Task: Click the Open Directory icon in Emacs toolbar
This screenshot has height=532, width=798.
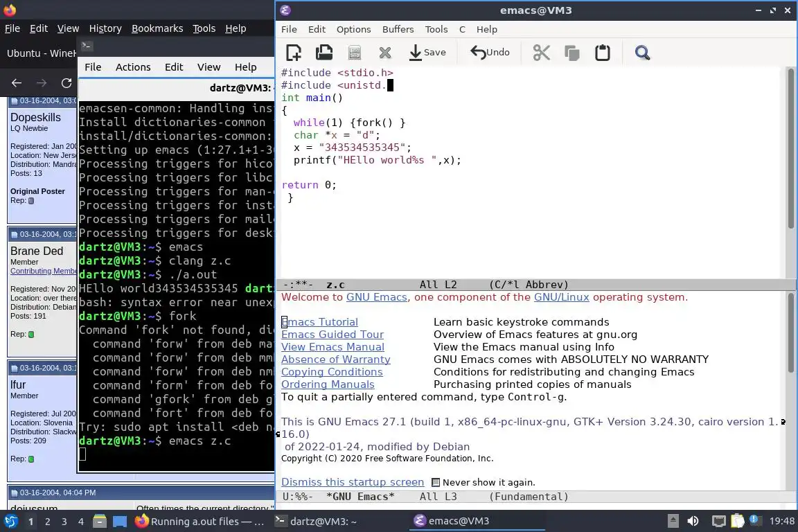Action: 355,53
